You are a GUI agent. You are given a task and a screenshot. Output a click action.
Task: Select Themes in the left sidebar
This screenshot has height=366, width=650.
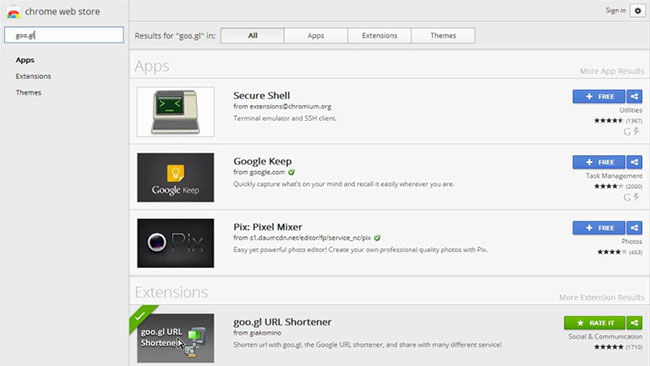28,92
